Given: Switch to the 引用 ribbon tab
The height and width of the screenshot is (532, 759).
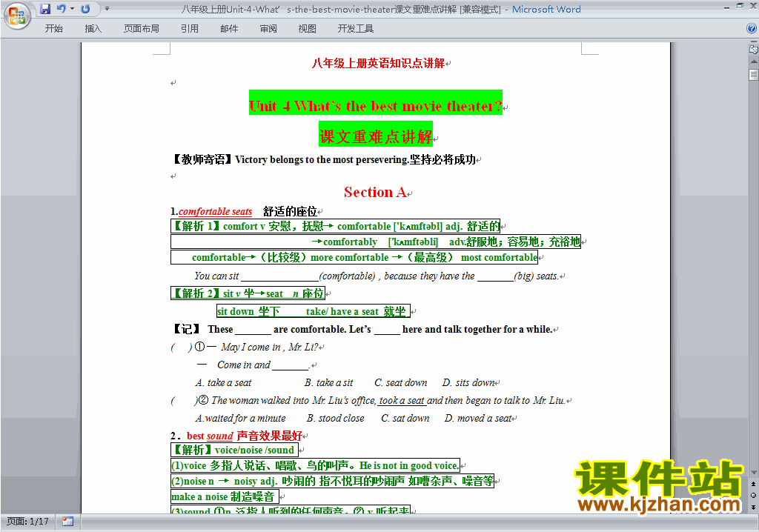Looking at the screenshot, I should 190,29.
